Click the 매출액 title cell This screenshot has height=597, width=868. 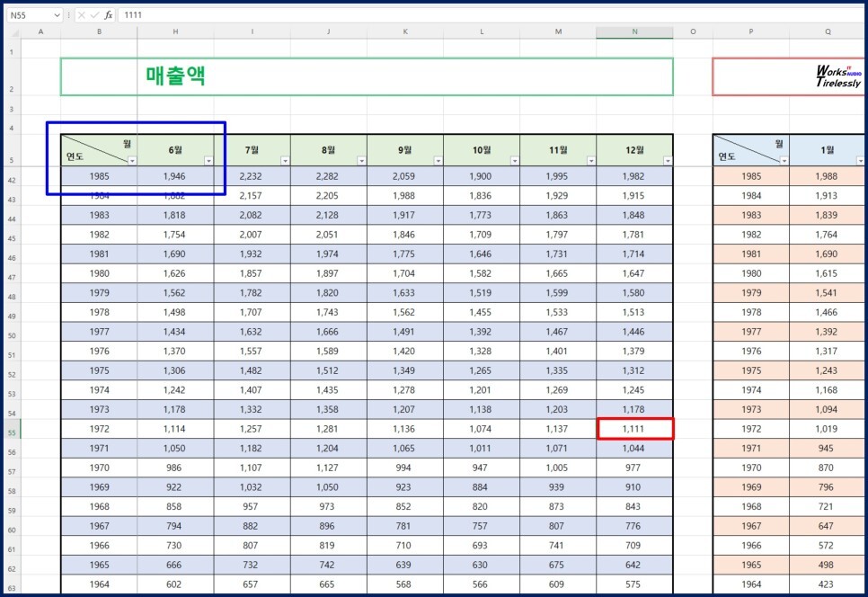coord(367,76)
